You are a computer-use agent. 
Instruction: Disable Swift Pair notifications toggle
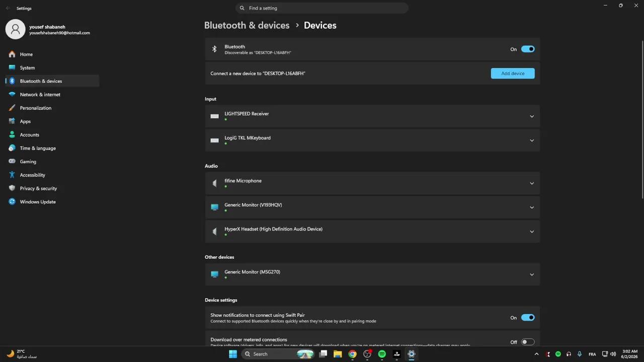pos(528,318)
